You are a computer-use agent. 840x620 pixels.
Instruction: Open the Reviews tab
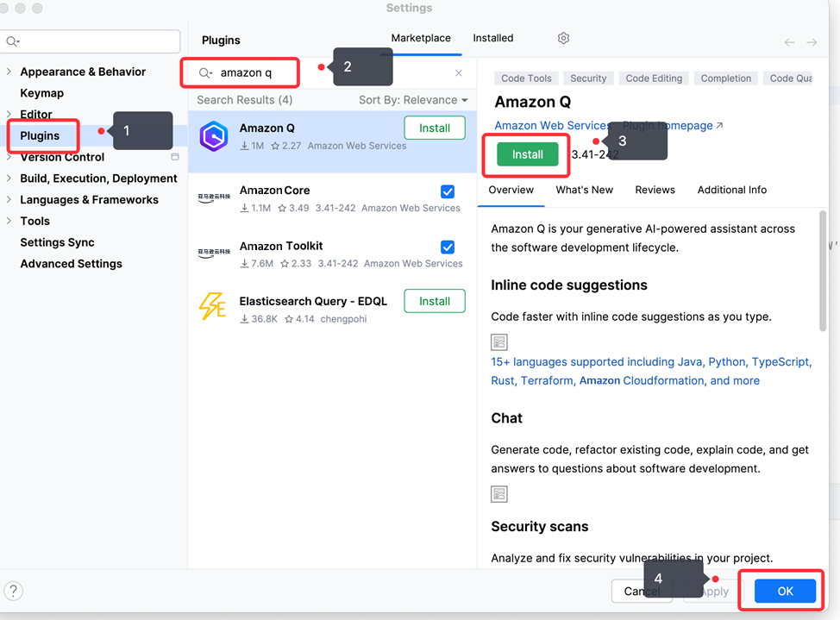tap(655, 190)
